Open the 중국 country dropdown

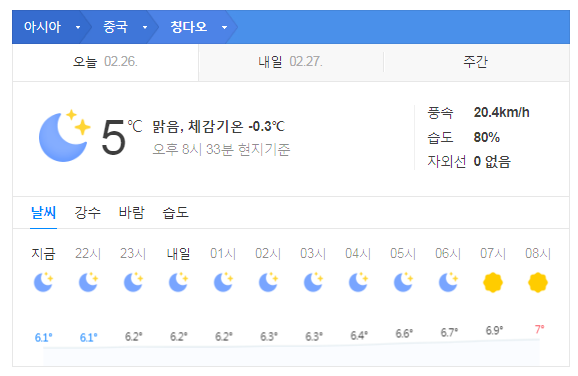click(x=125, y=27)
